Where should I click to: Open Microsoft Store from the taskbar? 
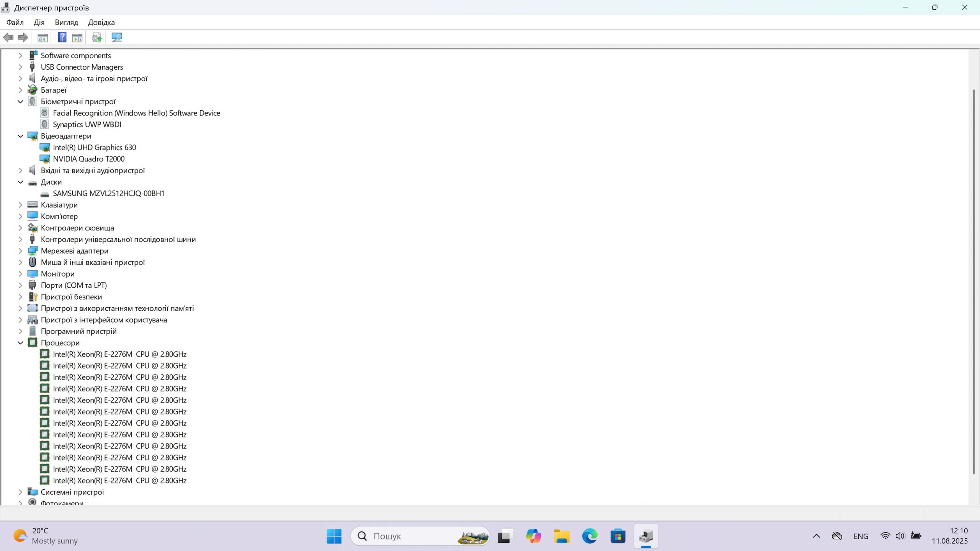[618, 536]
